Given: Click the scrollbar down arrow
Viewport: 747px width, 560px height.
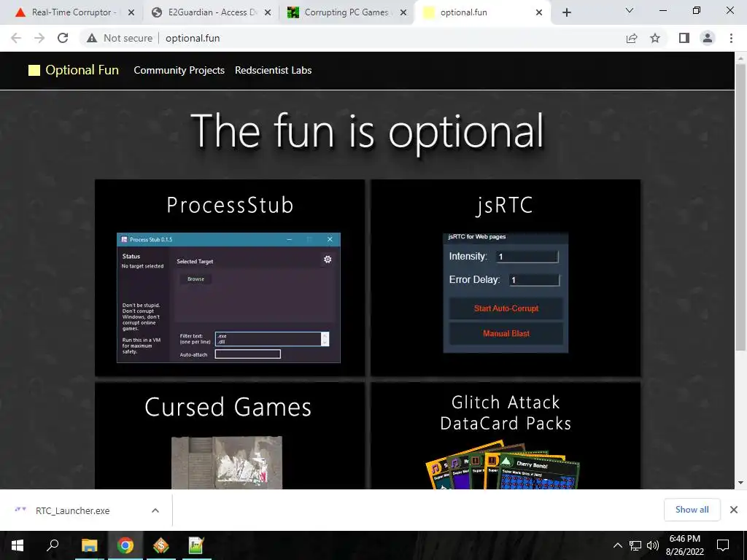Looking at the screenshot, I should [740, 483].
